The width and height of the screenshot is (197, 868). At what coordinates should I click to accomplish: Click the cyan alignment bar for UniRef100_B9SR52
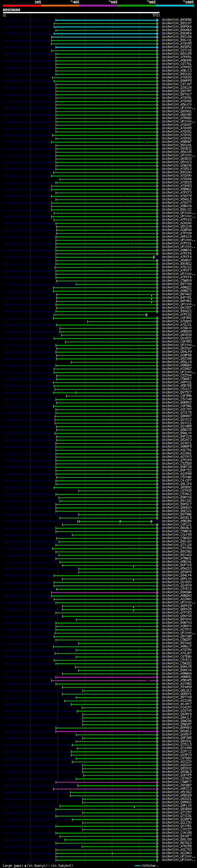[x=107, y=47]
